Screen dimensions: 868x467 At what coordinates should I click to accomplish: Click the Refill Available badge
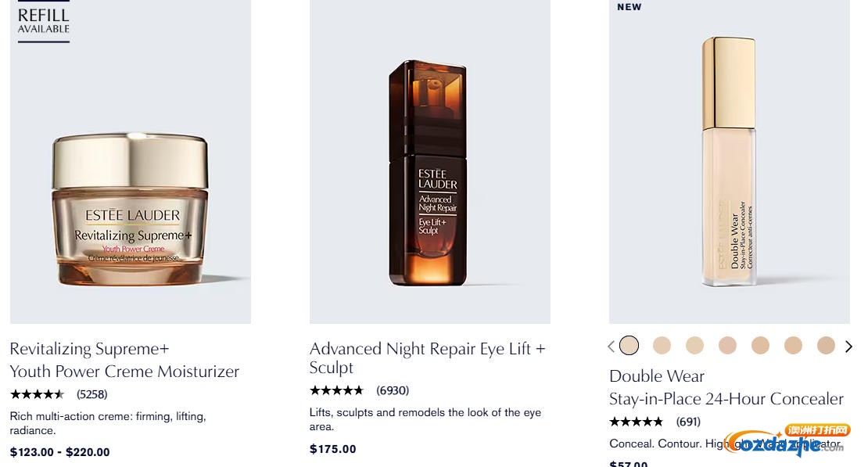pyautogui.click(x=44, y=22)
